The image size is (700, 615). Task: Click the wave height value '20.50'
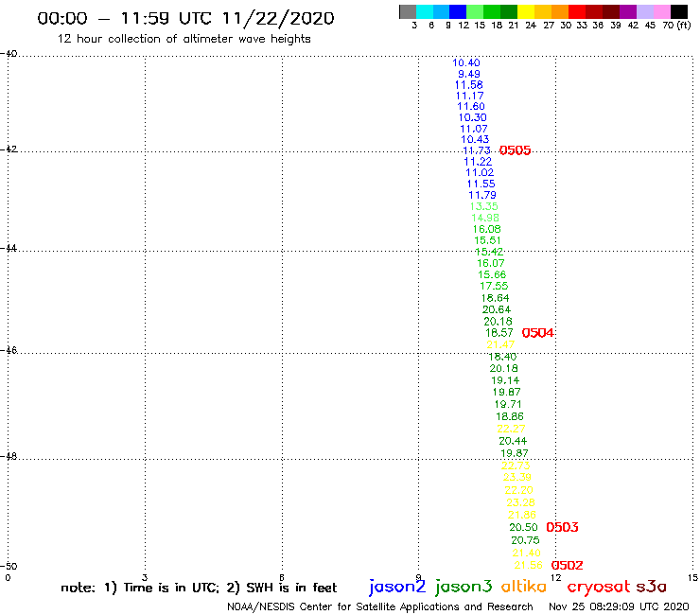pos(523,527)
